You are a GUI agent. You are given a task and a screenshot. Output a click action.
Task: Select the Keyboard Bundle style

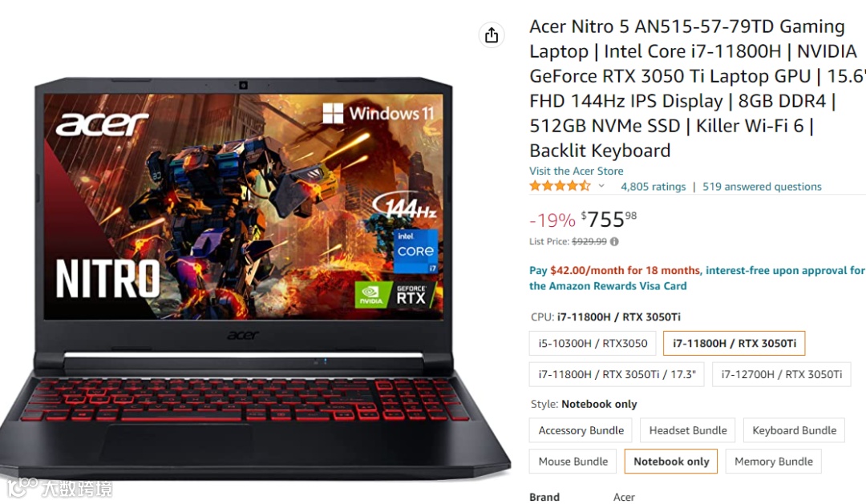(794, 430)
